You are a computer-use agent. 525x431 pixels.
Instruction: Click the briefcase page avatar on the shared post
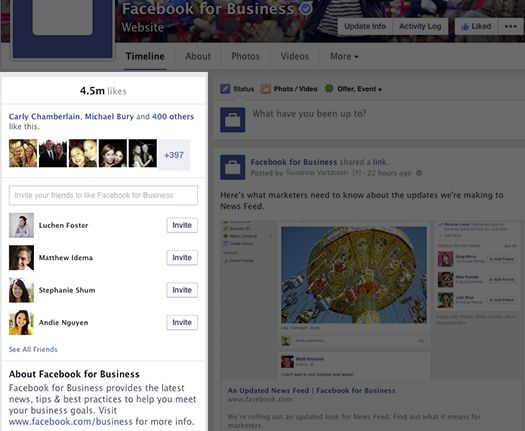pyautogui.click(x=233, y=167)
